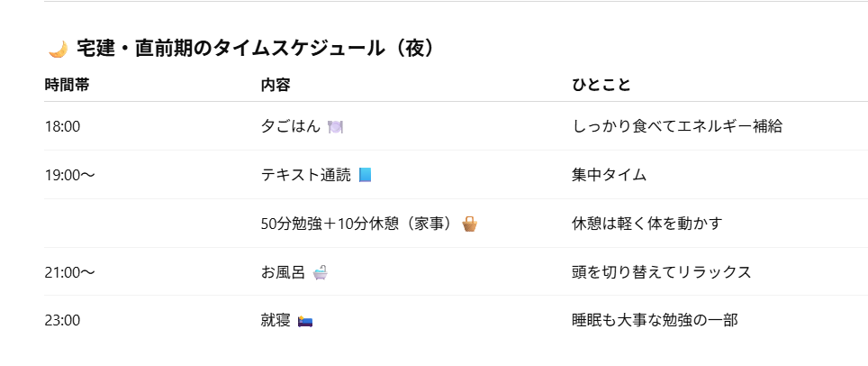Click the bed emoji beside 就寝
The image size is (868, 366).
click(x=304, y=321)
